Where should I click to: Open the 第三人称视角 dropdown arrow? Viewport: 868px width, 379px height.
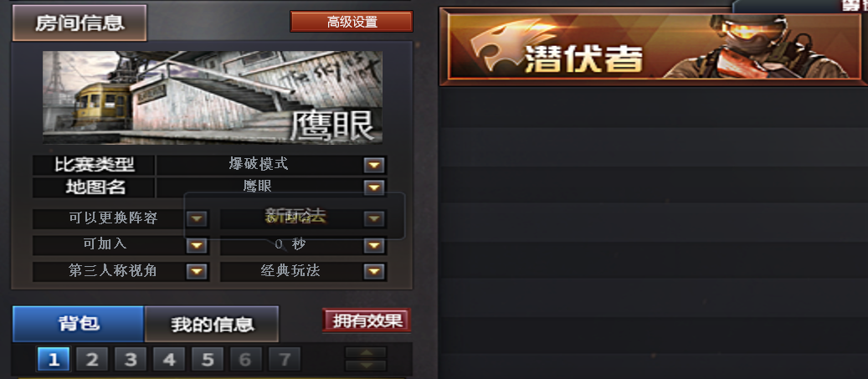point(197,271)
